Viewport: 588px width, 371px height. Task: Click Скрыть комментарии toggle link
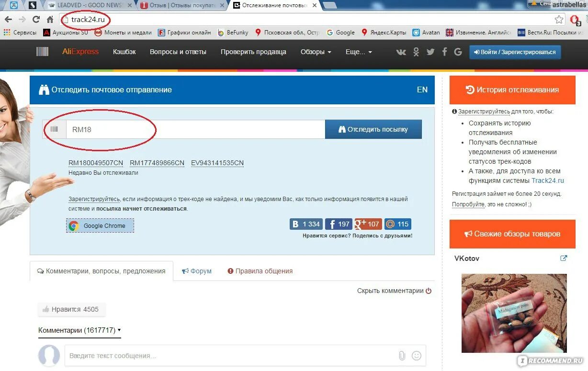(394, 291)
